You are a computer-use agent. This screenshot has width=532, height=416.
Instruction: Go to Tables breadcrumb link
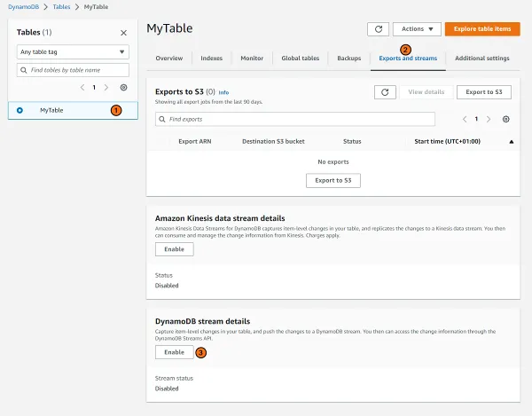[x=61, y=7]
